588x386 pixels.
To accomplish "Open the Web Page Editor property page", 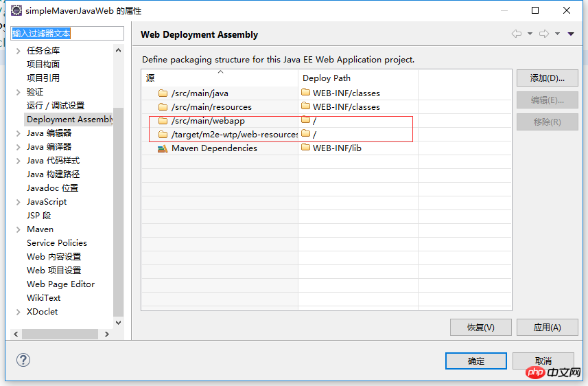I will click(60, 284).
